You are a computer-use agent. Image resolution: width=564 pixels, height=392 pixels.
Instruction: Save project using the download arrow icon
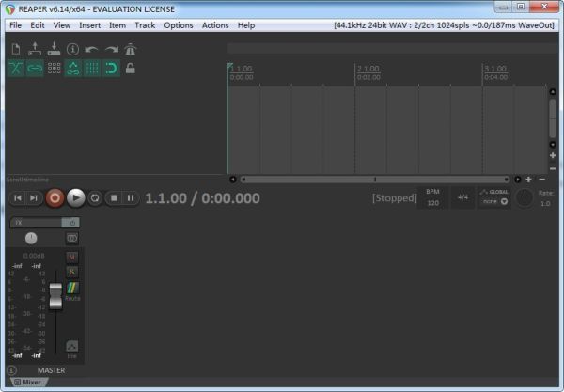[x=54, y=49]
